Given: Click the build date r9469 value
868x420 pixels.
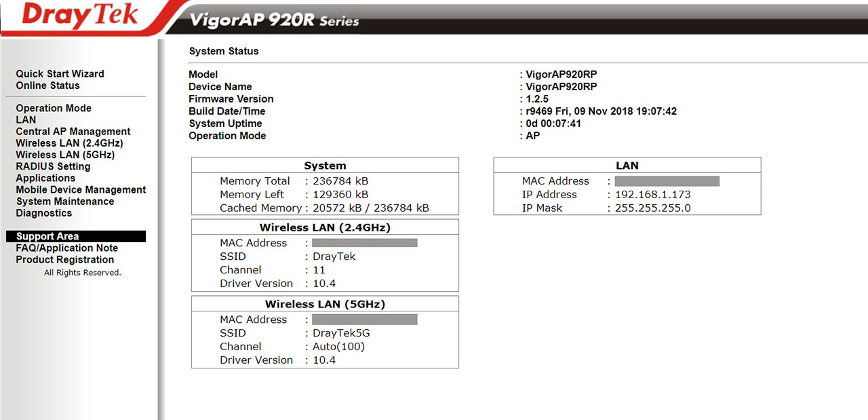Looking at the screenshot, I should (601, 111).
